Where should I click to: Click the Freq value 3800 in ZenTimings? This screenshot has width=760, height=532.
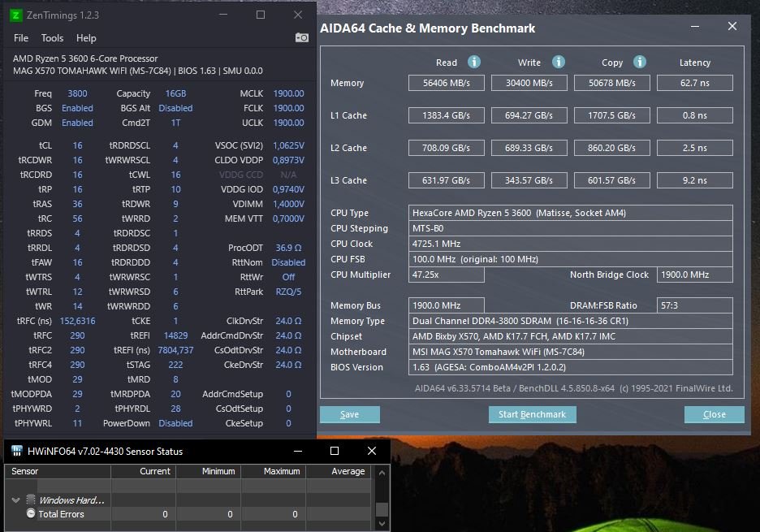pos(78,93)
